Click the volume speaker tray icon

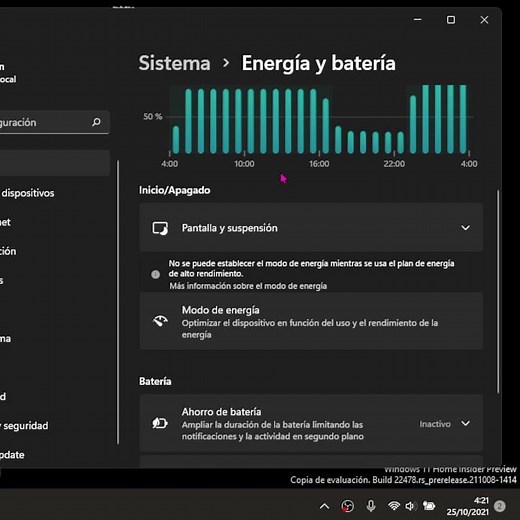pyautogui.click(x=410, y=506)
